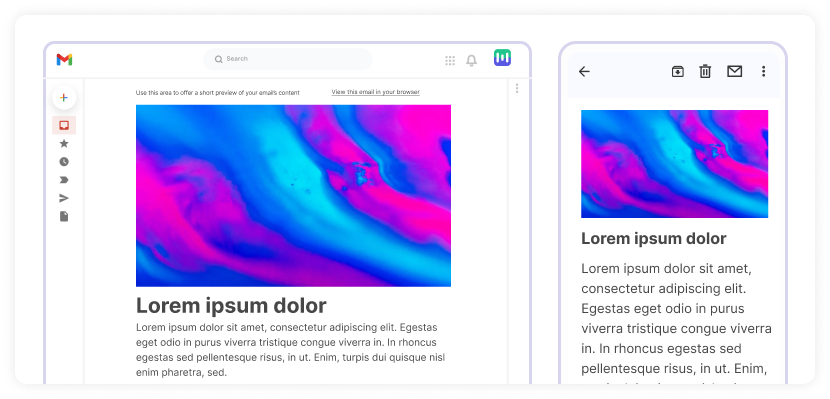
Task: Tap the archive icon in mobile toolbar
Action: (x=678, y=71)
